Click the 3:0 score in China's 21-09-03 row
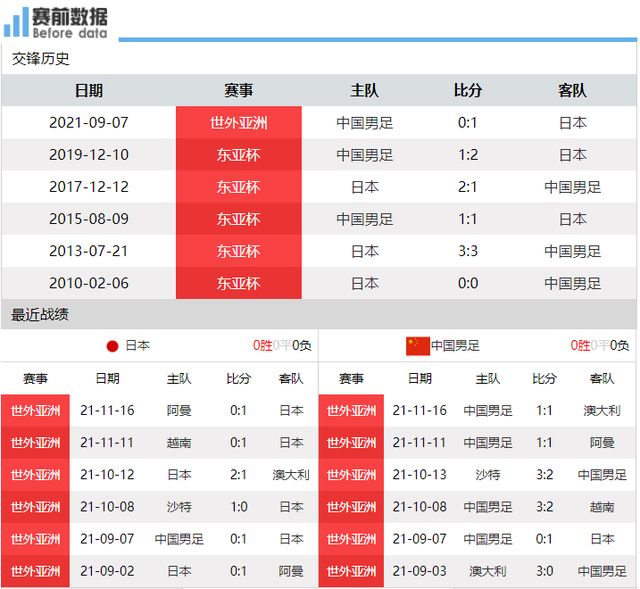Viewport: 640px width, 589px height. (x=544, y=571)
